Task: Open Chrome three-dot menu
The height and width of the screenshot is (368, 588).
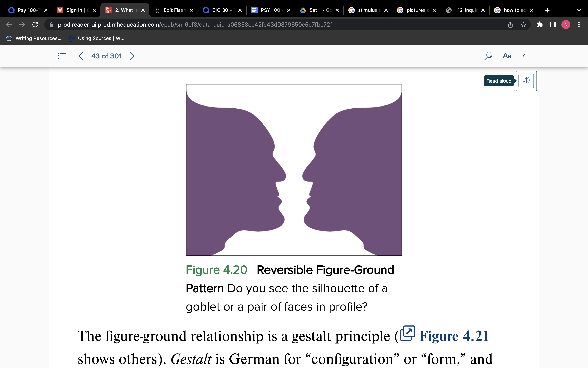Action: 579,25
